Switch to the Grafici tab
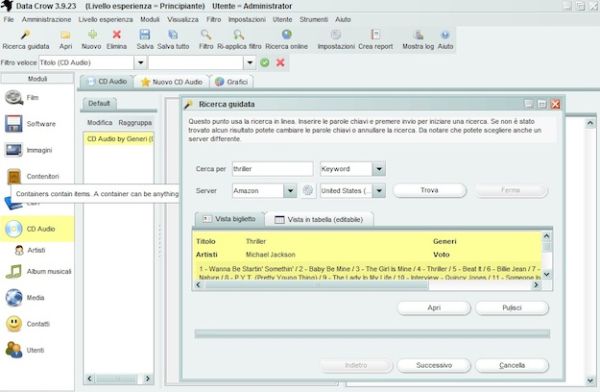 [232, 82]
